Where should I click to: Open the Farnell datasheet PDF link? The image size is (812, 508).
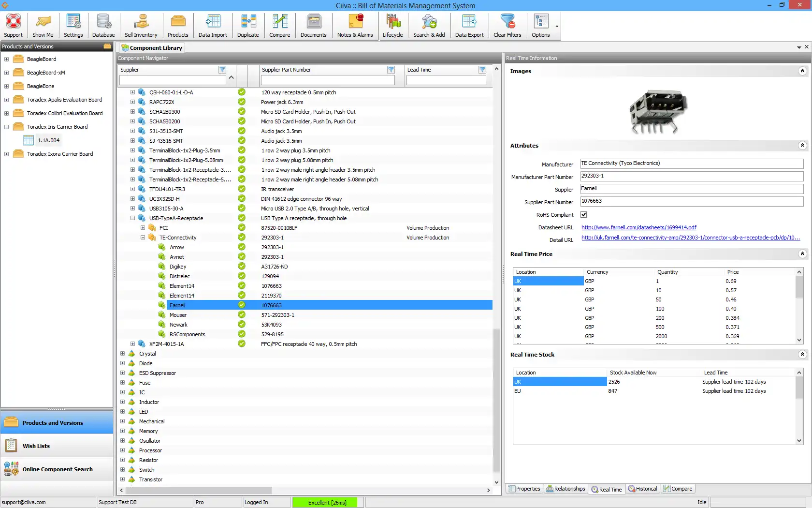click(638, 227)
